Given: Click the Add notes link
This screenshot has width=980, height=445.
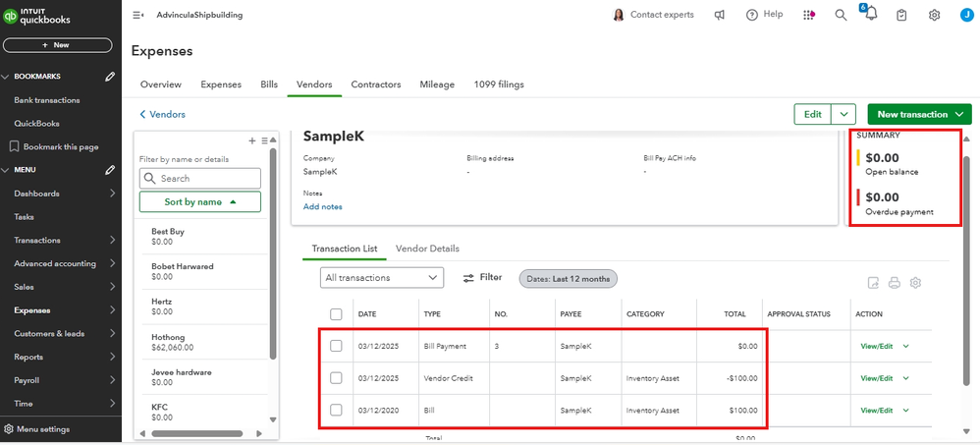Looking at the screenshot, I should click(323, 206).
